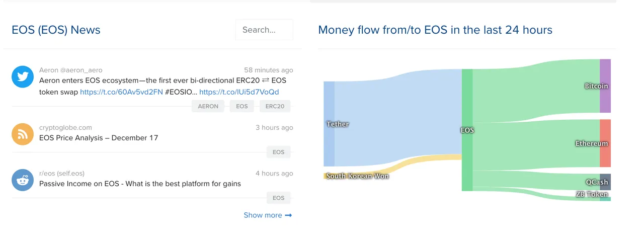Viewport: 644px width, 243px height.
Task: Select the dark QCash node
Action: pyautogui.click(x=605, y=182)
